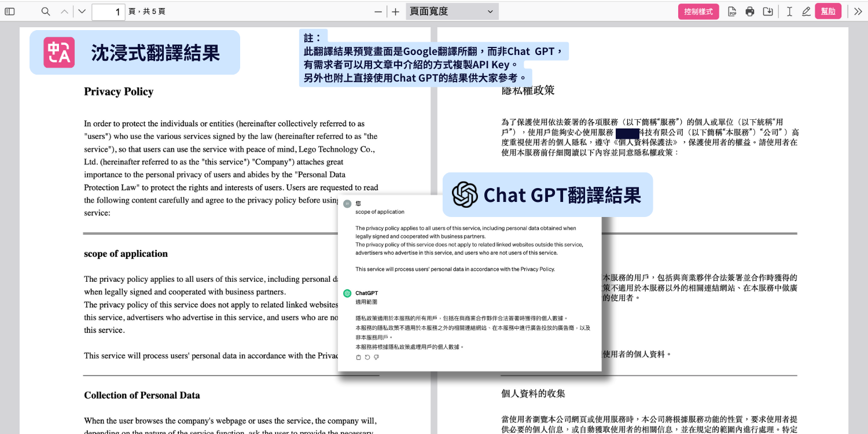This screenshot has width=868, height=434.
Task: Select the draw pen tool
Action: pyautogui.click(x=806, y=12)
